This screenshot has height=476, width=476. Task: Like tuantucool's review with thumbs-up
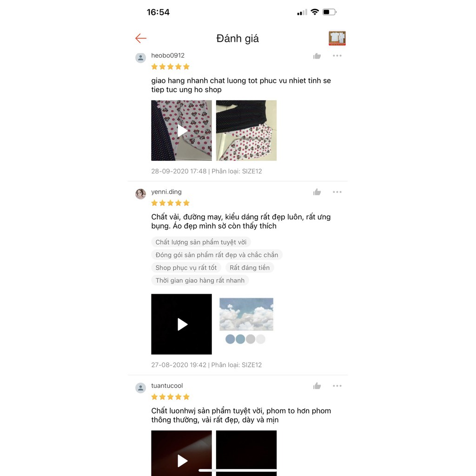(x=317, y=386)
